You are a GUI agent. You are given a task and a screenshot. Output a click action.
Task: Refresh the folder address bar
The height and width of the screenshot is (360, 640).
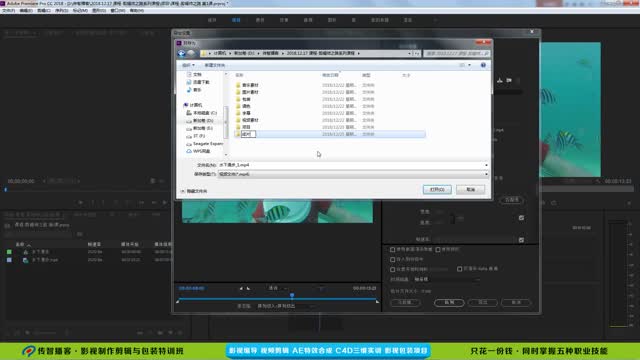417,53
